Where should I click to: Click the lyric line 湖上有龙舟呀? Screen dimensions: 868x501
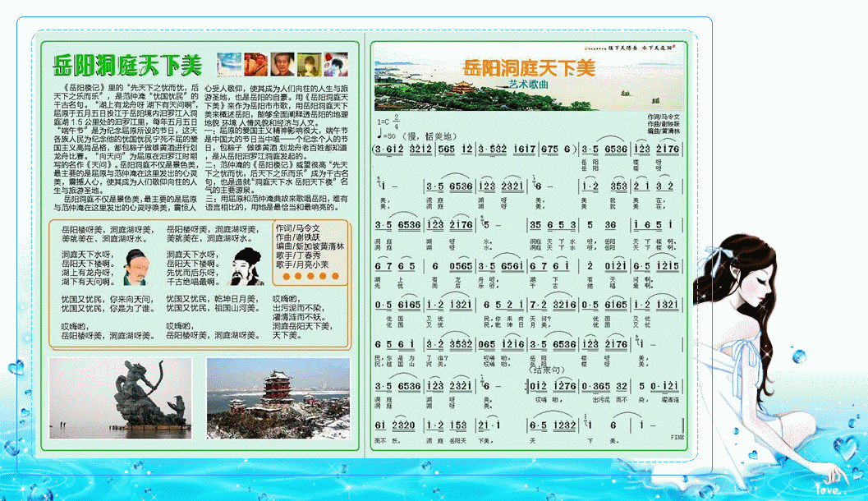(87, 273)
